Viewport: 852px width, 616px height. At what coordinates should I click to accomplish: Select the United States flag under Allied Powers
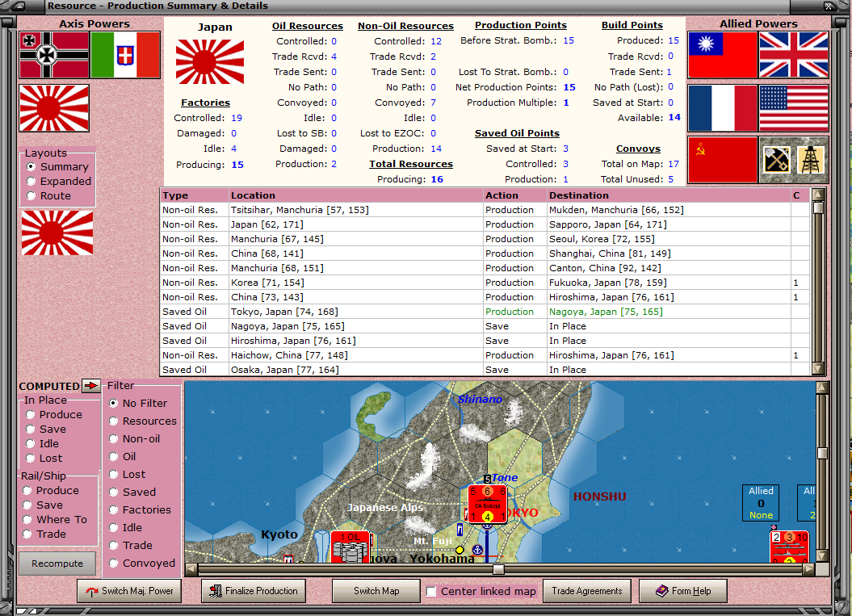793,108
